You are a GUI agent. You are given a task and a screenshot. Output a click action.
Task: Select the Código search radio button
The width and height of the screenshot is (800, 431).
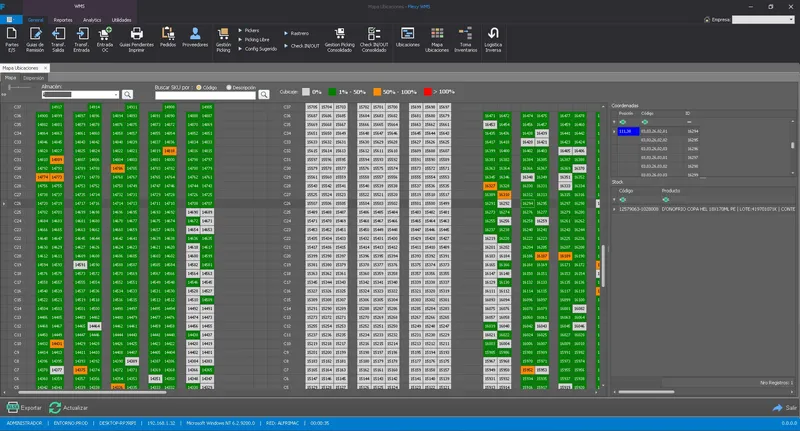point(199,87)
